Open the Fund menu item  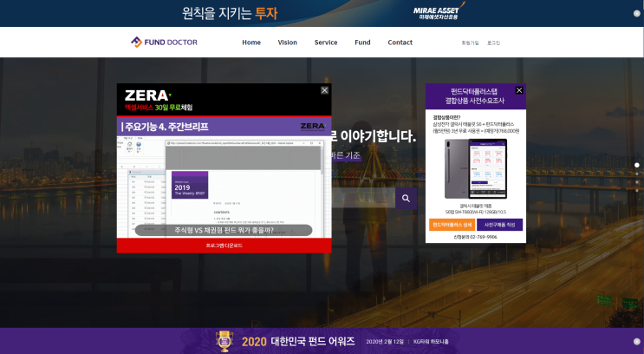[x=362, y=43]
